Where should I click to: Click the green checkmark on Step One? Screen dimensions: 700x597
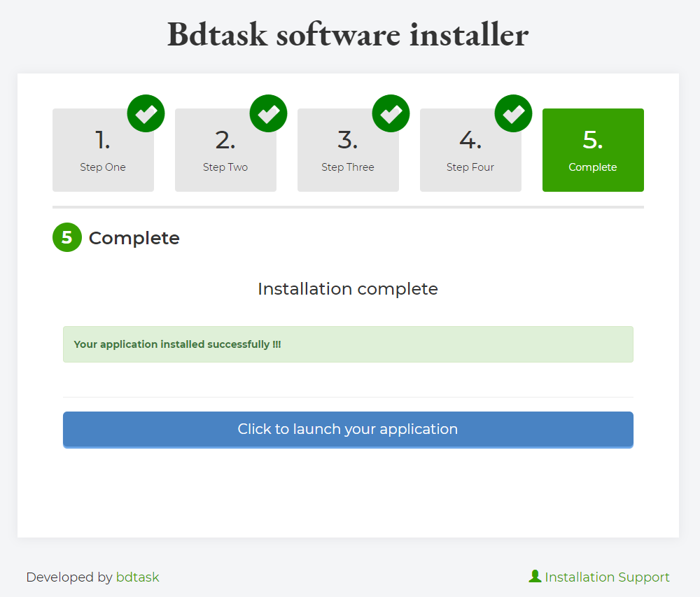coord(146,113)
